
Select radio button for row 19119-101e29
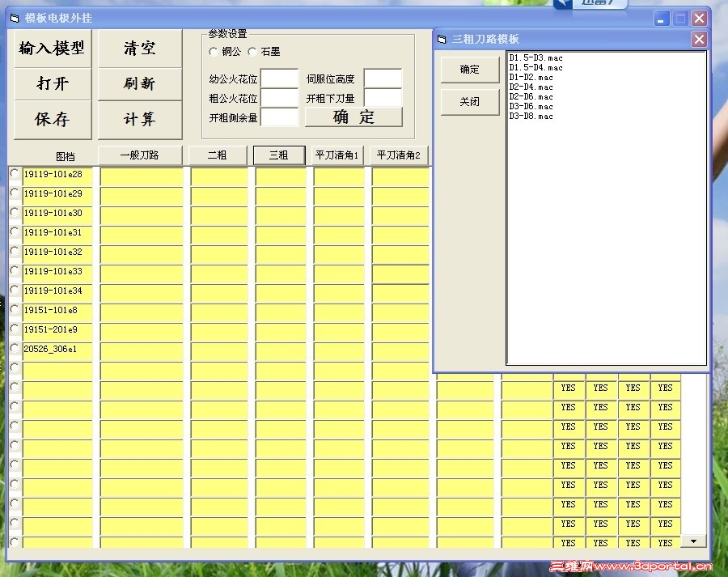(x=15, y=193)
